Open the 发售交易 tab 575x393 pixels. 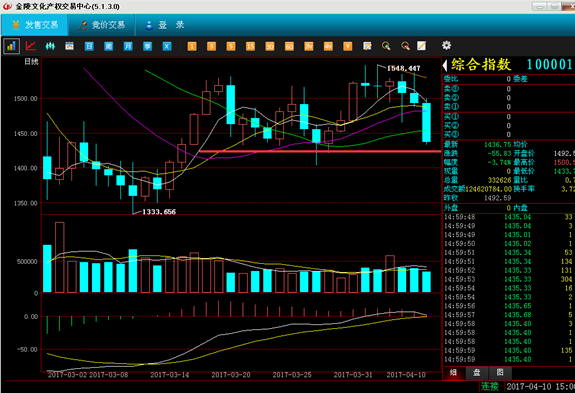35,25
